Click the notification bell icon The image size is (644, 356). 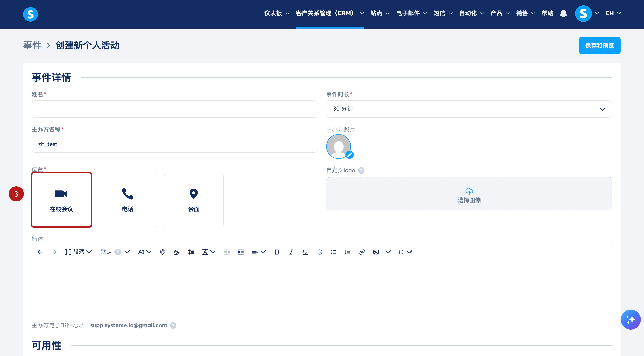point(563,14)
